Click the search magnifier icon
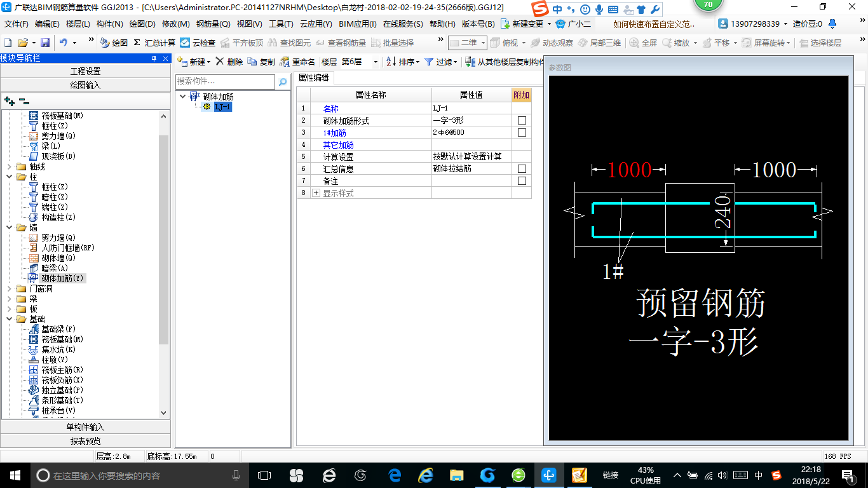Image resolution: width=868 pixels, height=488 pixels. (283, 81)
